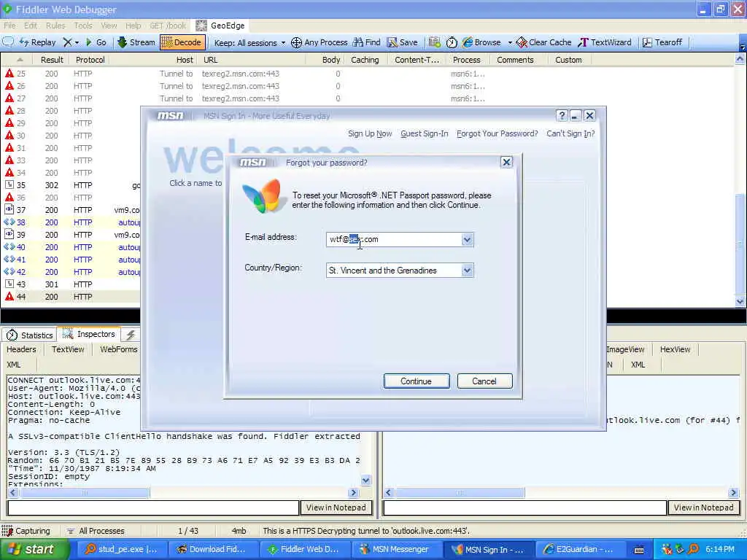
Task: Switch to the Statistics tab
Action: click(29, 335)
